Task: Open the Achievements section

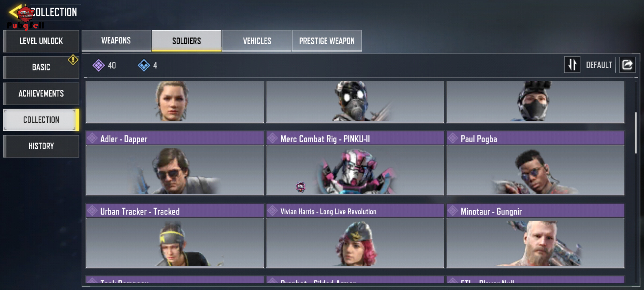Action: 41,93
